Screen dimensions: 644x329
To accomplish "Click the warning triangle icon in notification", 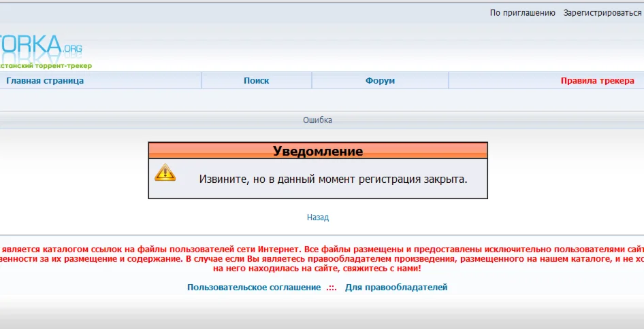I will (x=165, y=173).
